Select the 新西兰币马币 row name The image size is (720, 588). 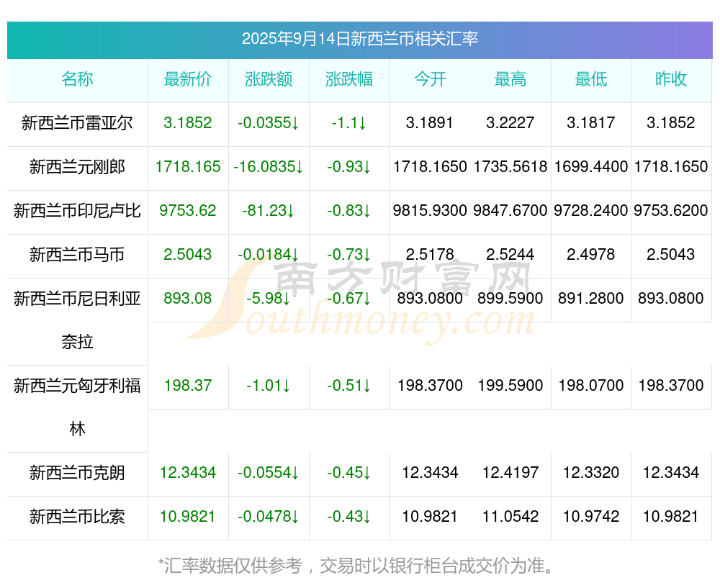(x=77, y=254)
